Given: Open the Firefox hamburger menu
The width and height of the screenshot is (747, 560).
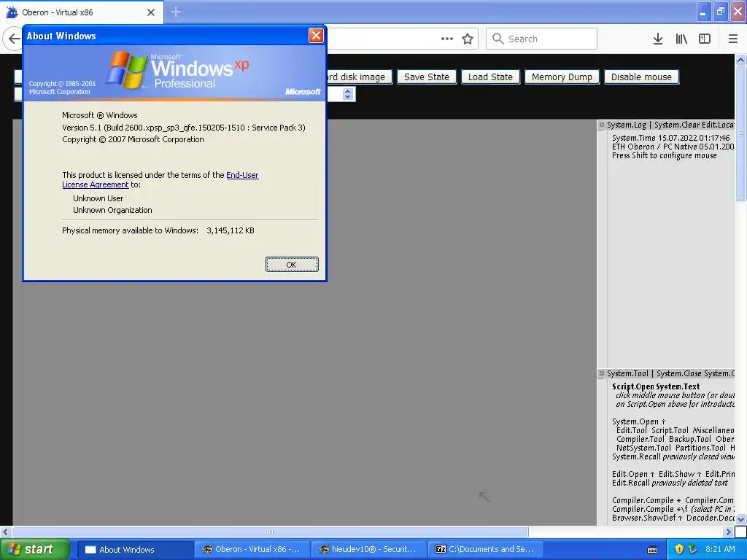Looking at the screenshot, I should coord(733,39).
